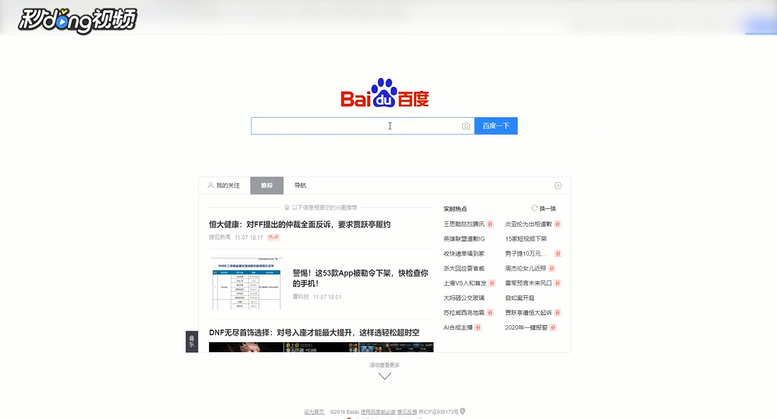The image size is (777, 419).
Task: Click the 新 badge beside 男子搞10万元…
Action: 557,254
